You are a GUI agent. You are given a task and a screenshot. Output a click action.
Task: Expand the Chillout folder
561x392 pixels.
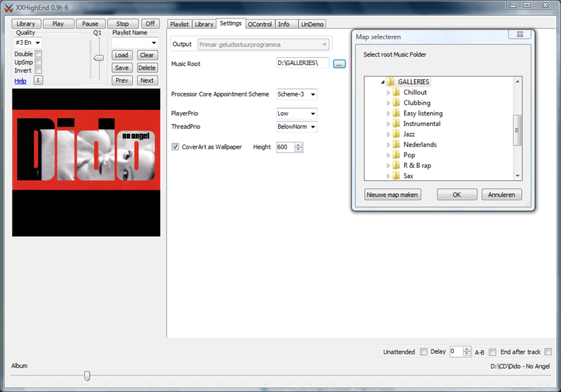(x=388, y=93)
